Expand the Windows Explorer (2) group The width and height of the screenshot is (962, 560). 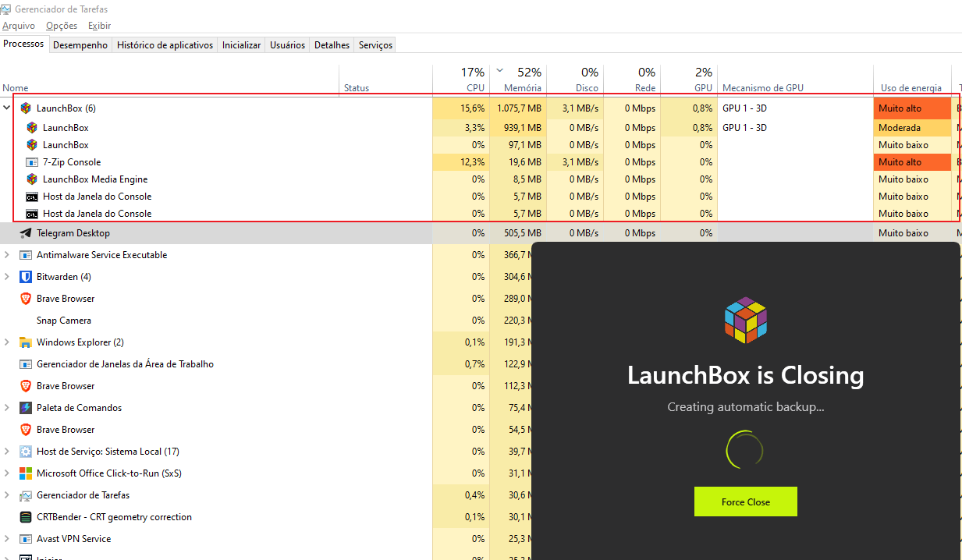(x=7, y=342)
